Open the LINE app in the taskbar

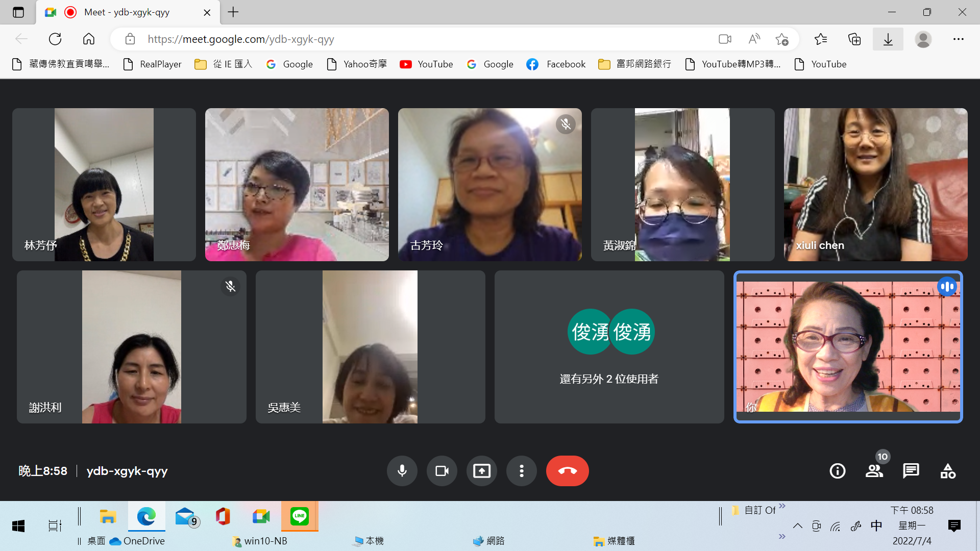click(x=300, y=516)
